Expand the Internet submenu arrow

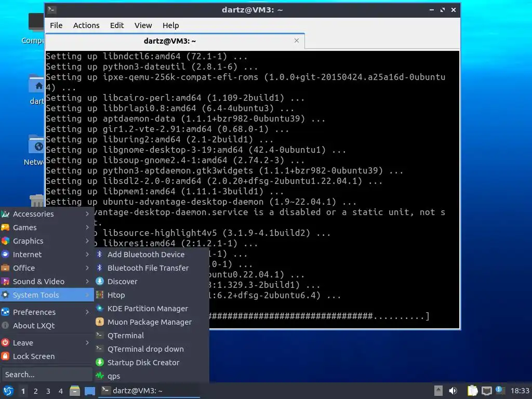point(87,255)
